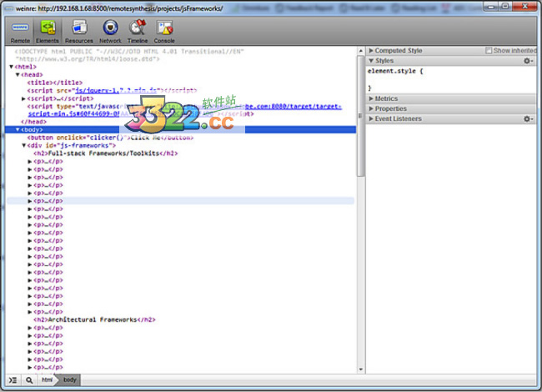Collapse the html node
Image resolution: width=542 pixels, height=392 pixels.
coord(11,67)
